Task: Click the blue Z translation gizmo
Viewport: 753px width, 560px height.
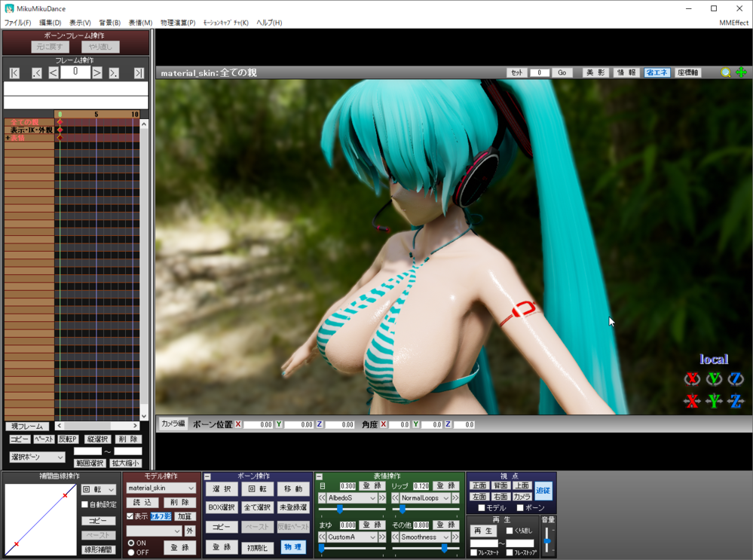Action: click(736, 400)
